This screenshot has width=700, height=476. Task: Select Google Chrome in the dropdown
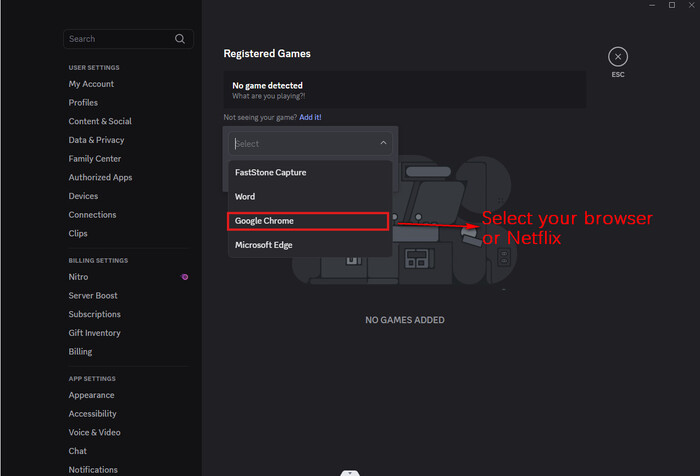(308, 221)
